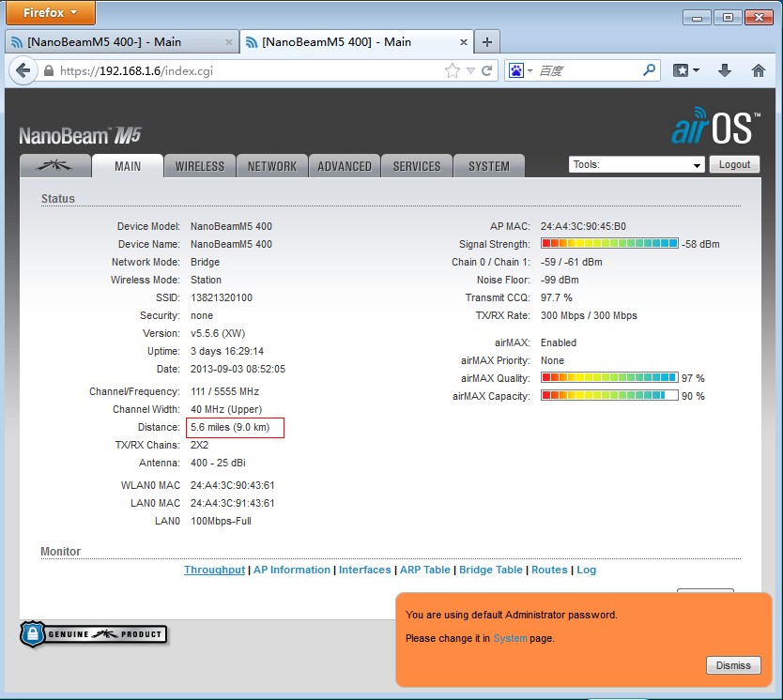Reload page with the refresh icon
This screenshot has width=783, height=700.
(x=487, y=71)
